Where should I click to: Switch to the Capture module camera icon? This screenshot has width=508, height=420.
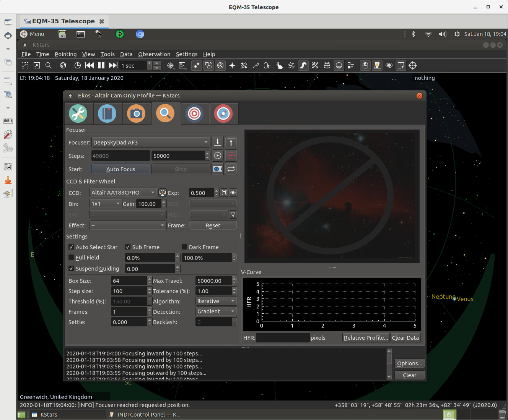[x=137, y=114]
